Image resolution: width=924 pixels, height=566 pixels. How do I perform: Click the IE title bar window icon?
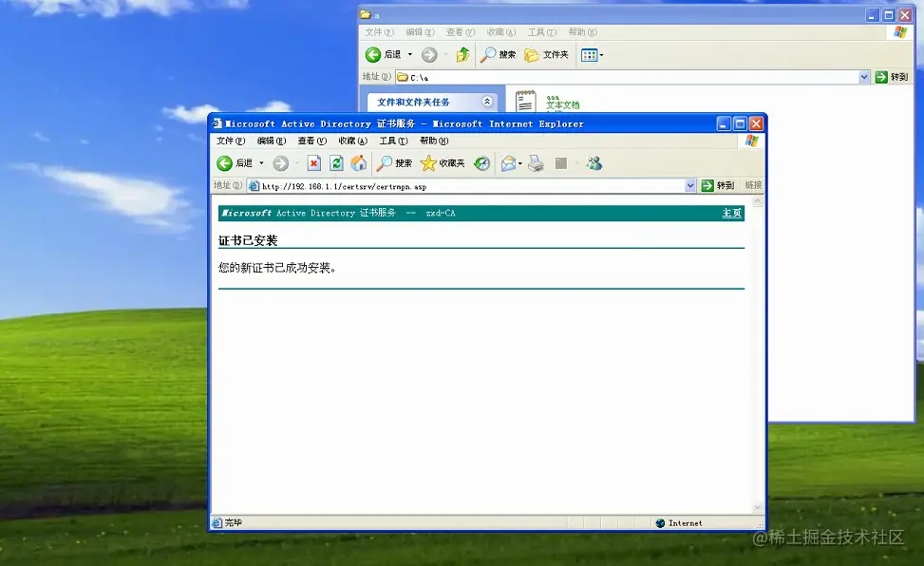point(217,123)
